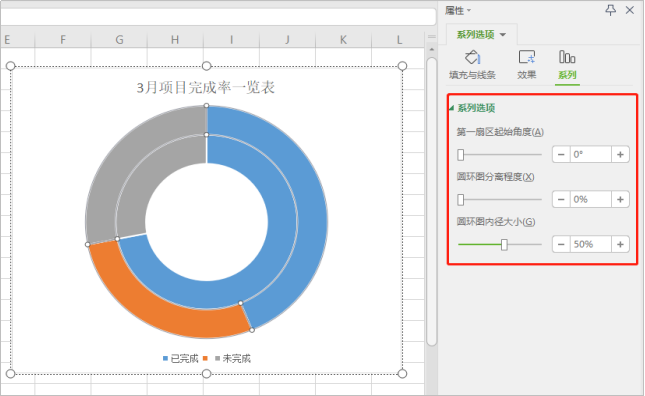
Task: Select chart title 3月项目完成率一览表
Action: click(206, 87)
